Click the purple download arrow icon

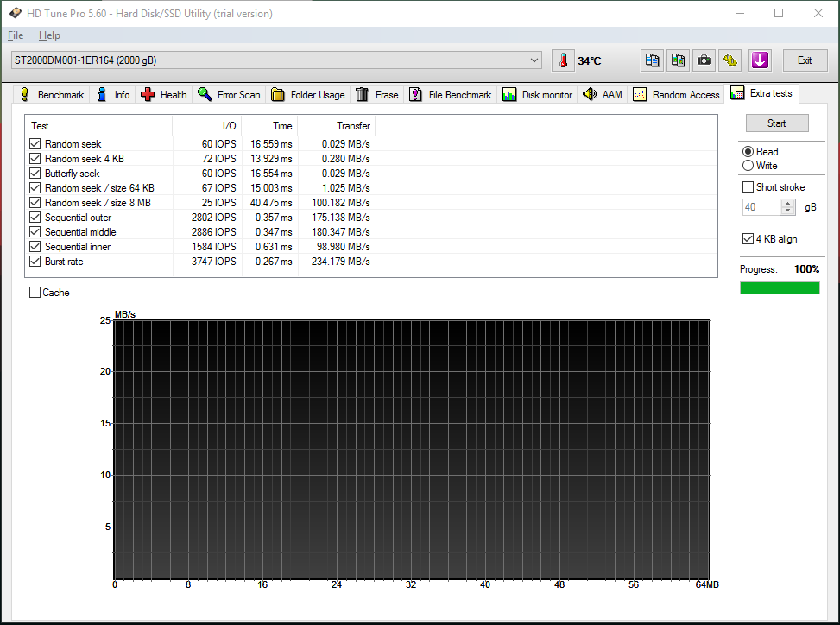(x=760, y=60)
